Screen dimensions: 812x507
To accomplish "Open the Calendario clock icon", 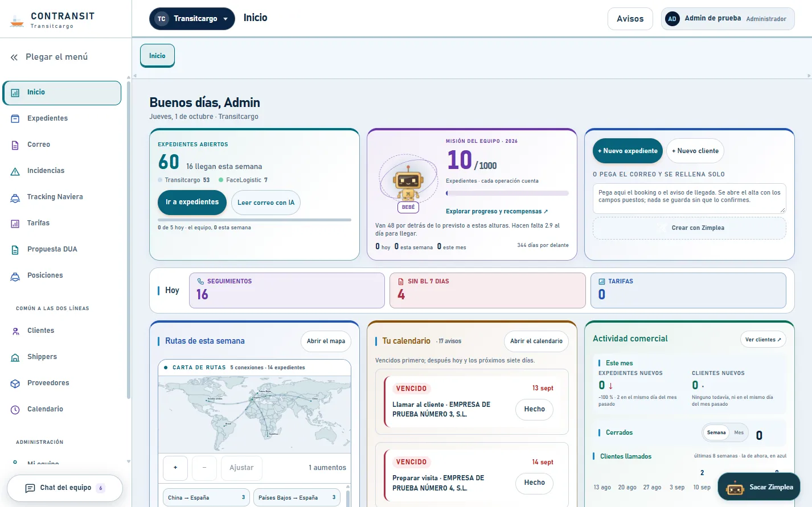I will click(x=15, y=410).
